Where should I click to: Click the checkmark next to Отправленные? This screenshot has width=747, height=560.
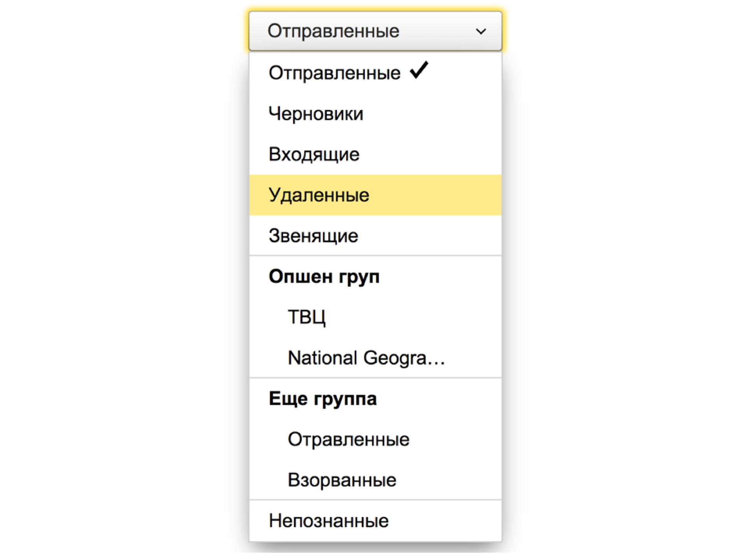click(x=418, y=71)
